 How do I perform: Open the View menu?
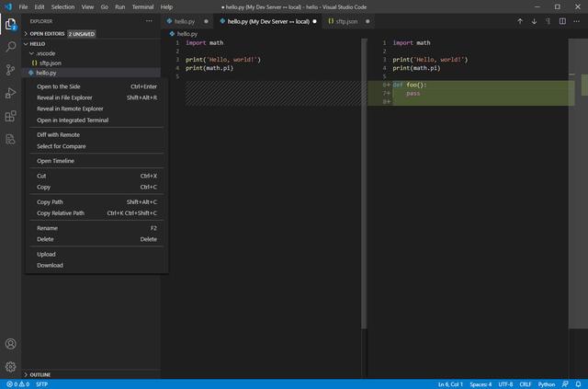pos(88,6)
